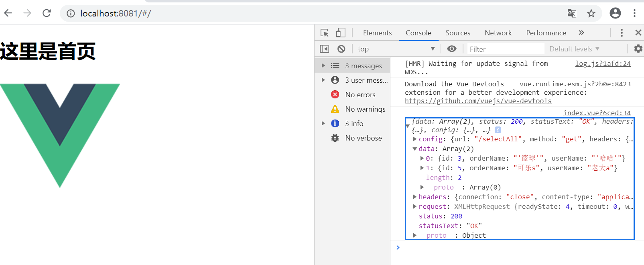Switch to the Performance tab

[546, 33]
